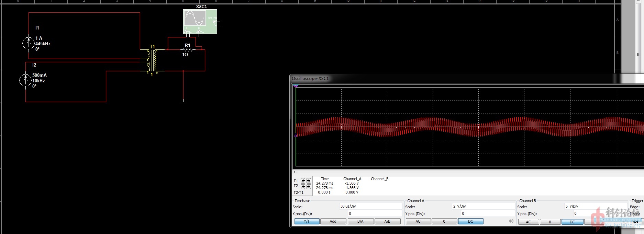Click the 445kHz frequency label of I1
Image resolution: width=644 pixels, height=234 pixels.
coord(43,44)
